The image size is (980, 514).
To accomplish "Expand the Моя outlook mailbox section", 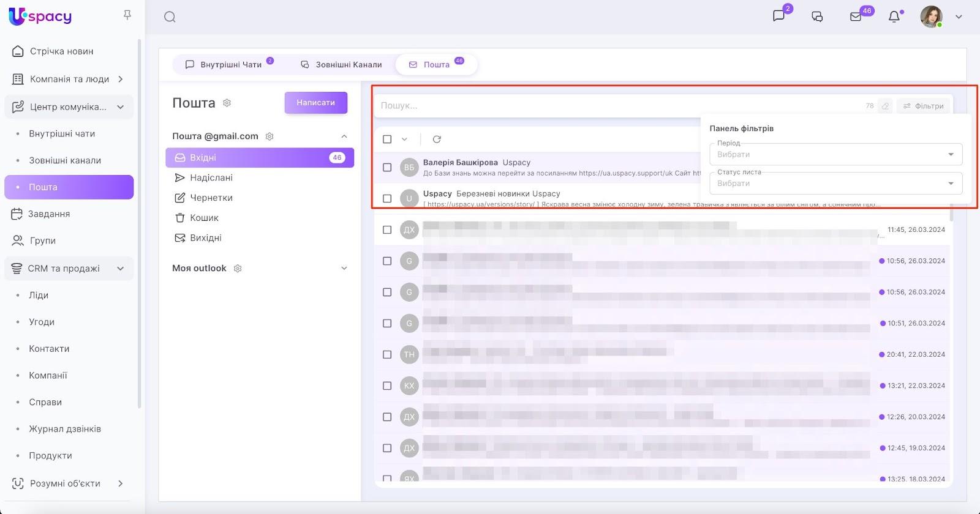I will (x=344, y=269).
